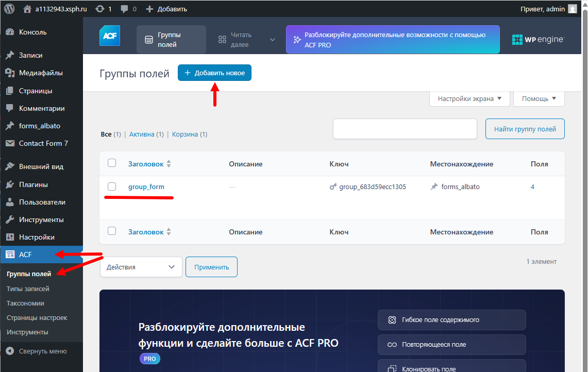The height and width of the screenshot is (372, 588).
Task: Open Типы записей submenu item
Action: coord(28,289)
